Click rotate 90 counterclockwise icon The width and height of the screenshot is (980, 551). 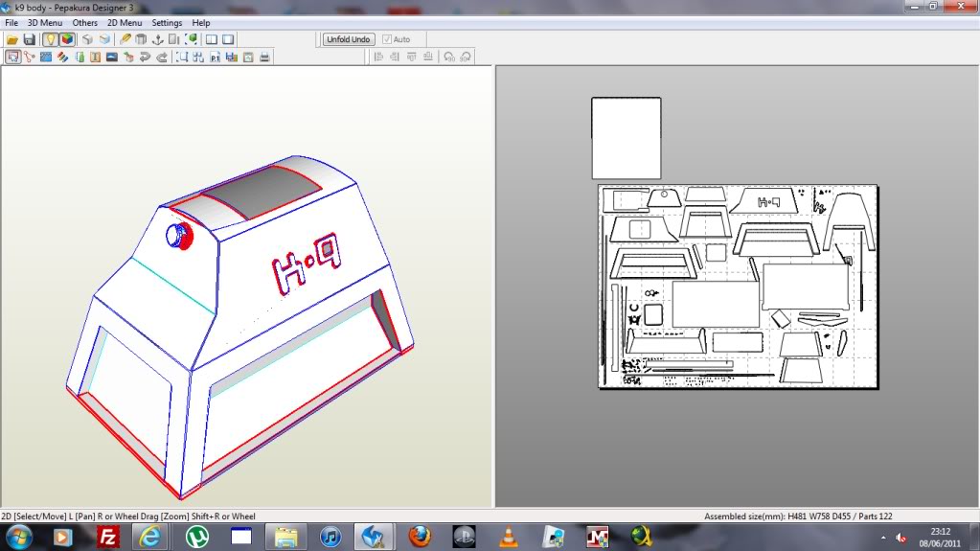click(x=448, y=57)
